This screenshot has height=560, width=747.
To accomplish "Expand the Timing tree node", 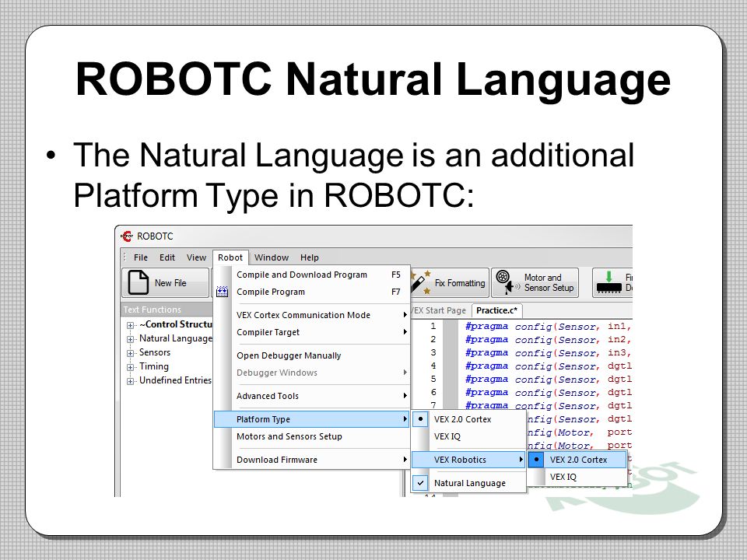I will pyautogui.click(x=130, y=367).
